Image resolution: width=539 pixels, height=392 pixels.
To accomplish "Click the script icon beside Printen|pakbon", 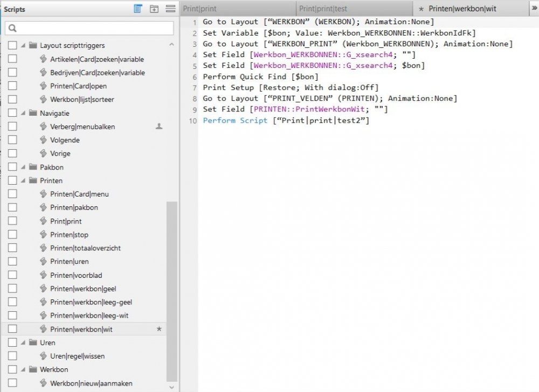I will click(x=44, y=208).
